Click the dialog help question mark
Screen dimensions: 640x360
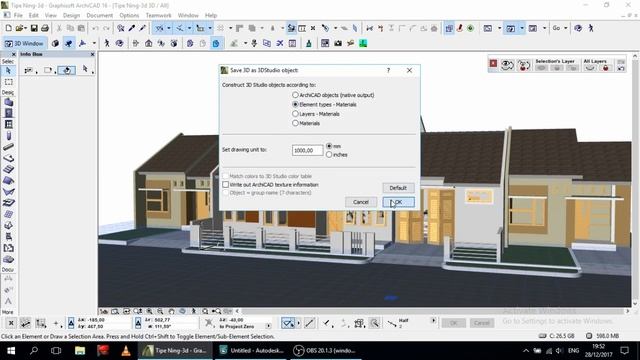388,70
